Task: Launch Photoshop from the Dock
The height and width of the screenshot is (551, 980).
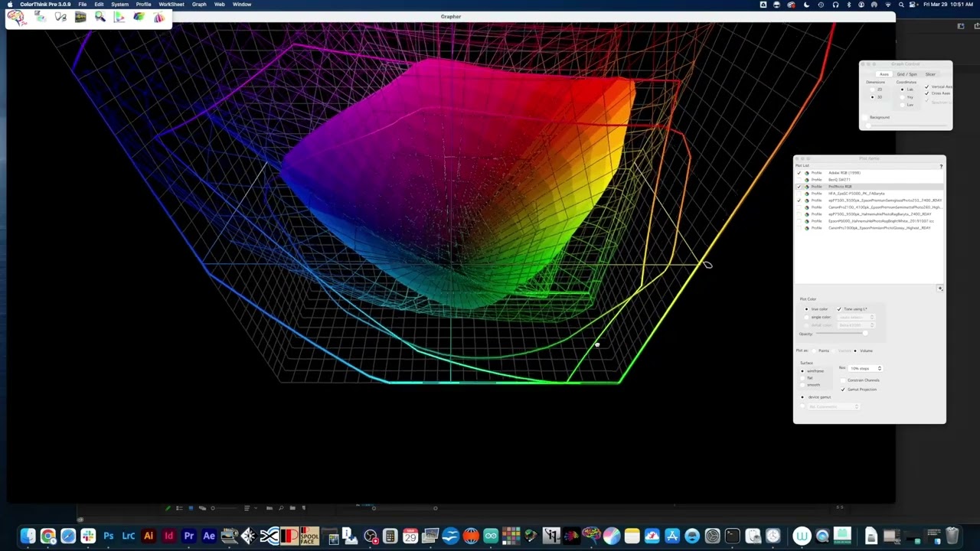Action: (109, 536)
